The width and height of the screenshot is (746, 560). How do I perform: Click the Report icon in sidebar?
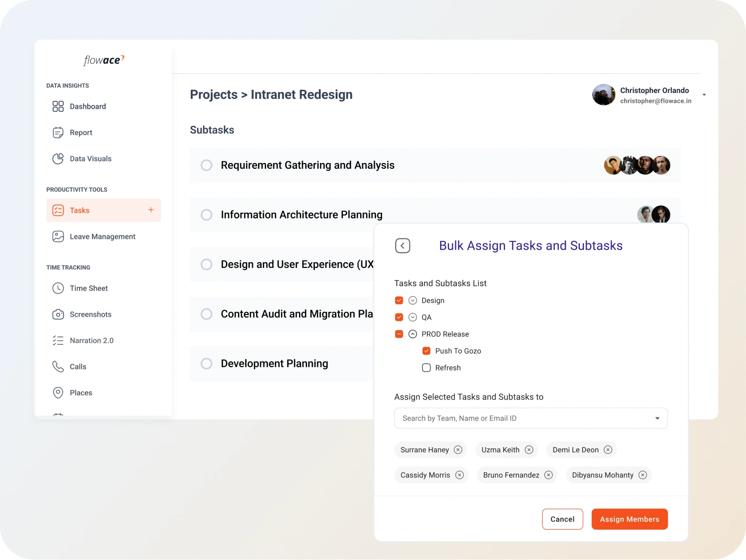[x=58, y=133]
